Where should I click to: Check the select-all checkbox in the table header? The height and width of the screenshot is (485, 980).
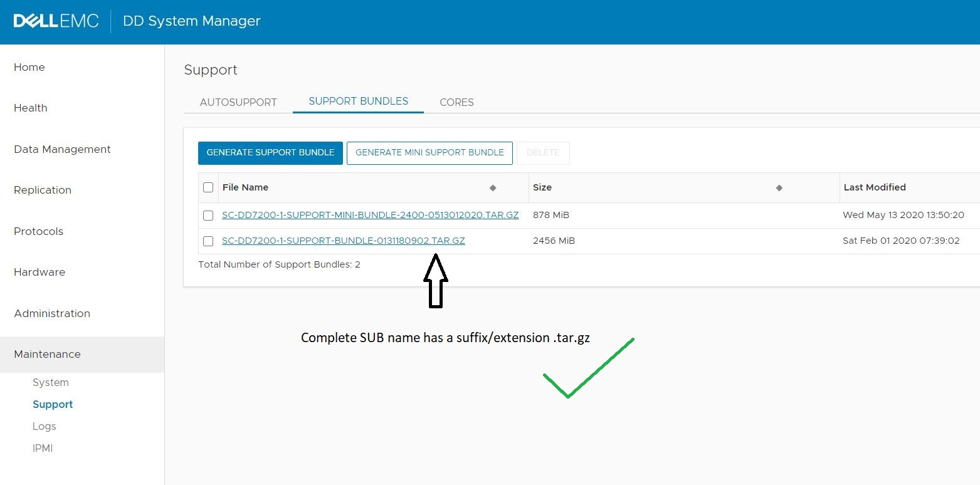pyautogui.click(x=208, y=187)
